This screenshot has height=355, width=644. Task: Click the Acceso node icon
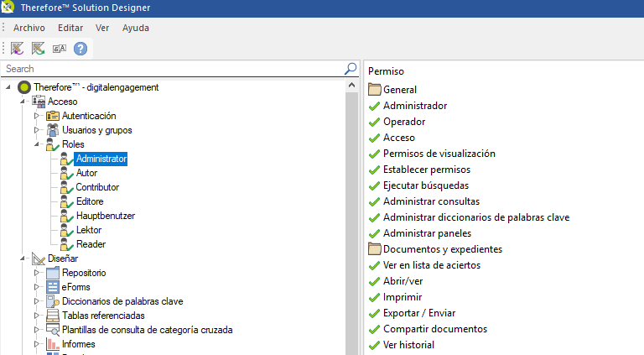[39, 101]
